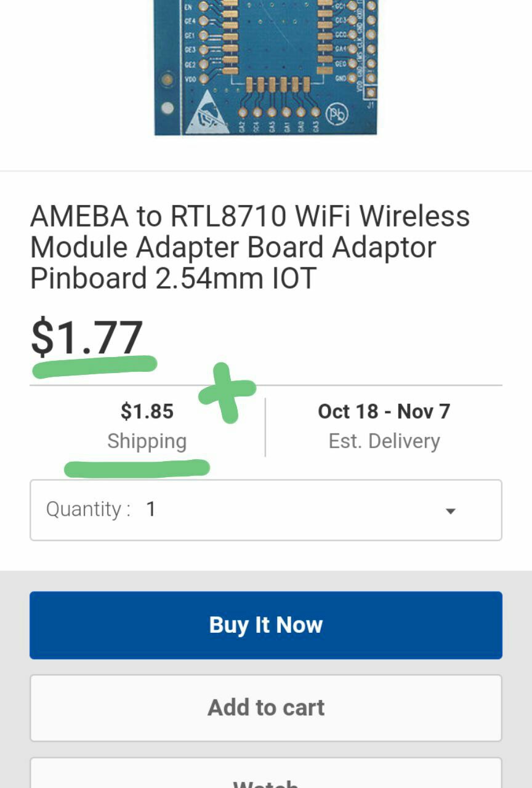Click the green plus sign annotation

tap(227, 392)
